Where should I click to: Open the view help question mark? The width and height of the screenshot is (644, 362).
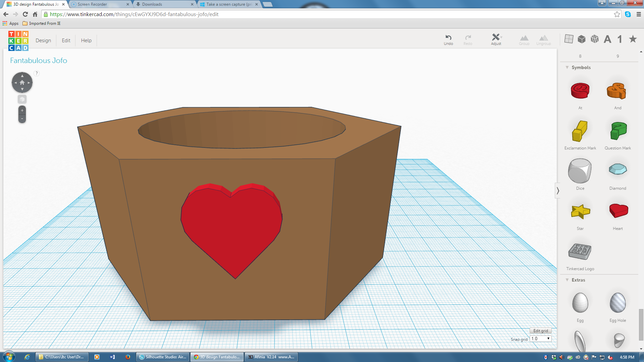click(37, 73)
